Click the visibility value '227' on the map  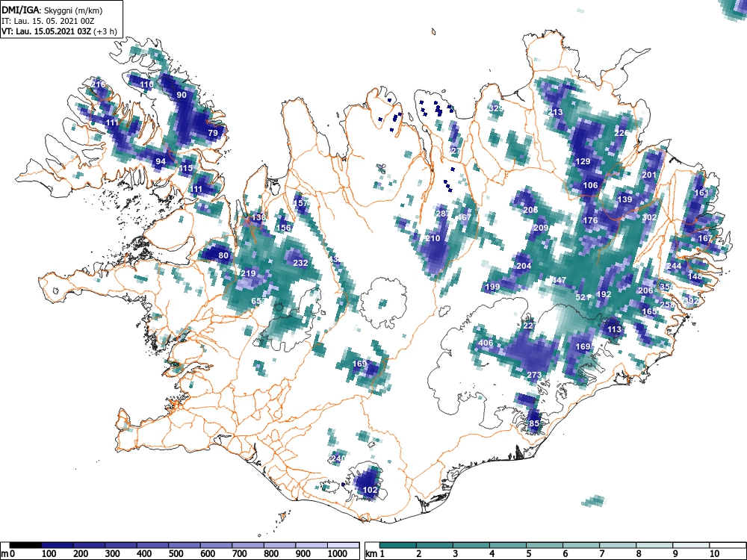(x=530, y=326)
